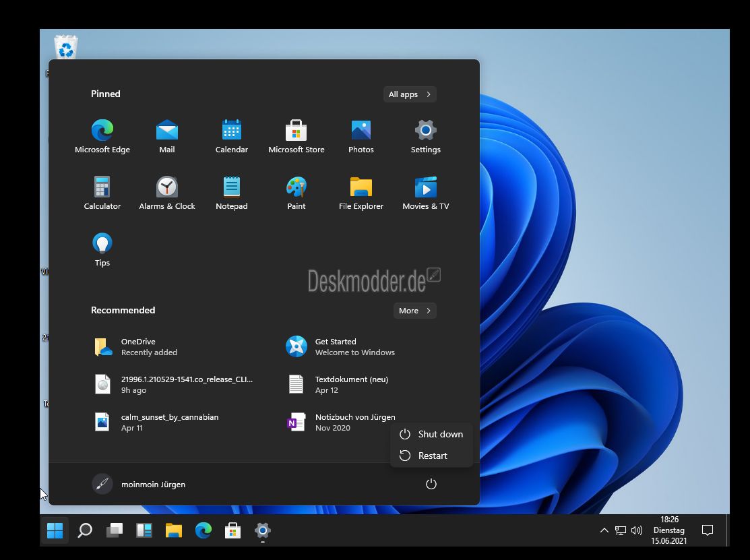Launch the Photos app
This screenshot has height=560, width=750.
click(x=361, y=136)
